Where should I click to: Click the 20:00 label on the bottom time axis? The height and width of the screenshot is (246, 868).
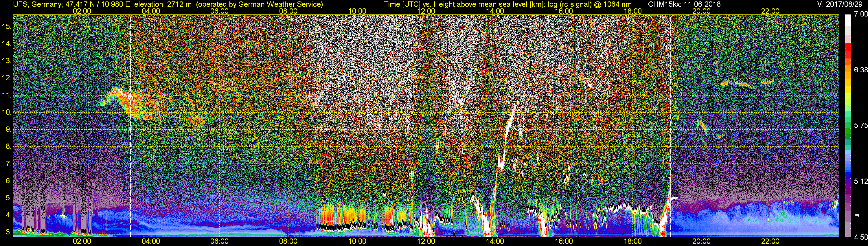coord(702,241)
